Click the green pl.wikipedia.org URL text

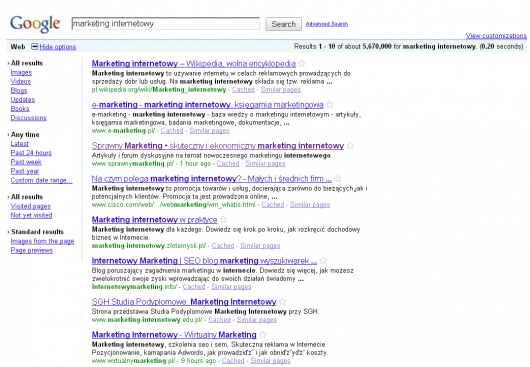[x=159, y=90]
